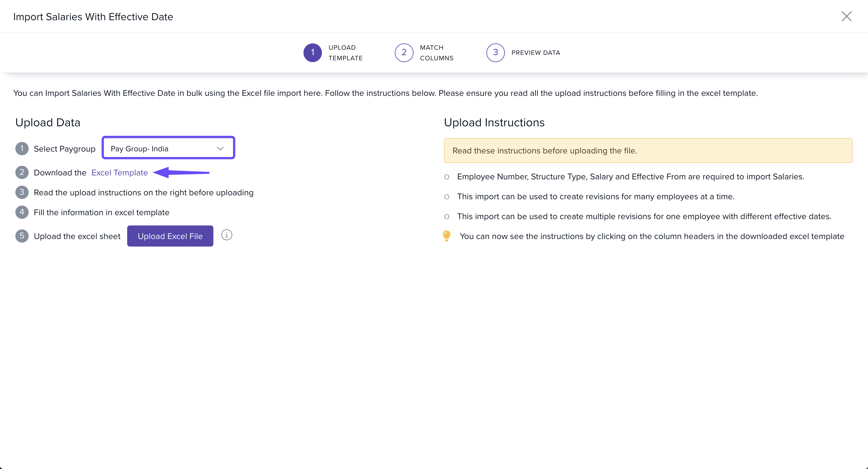Viewport: 868px width, 469px height.
Task: Click the Upload Excel File button
Action: 170,236
